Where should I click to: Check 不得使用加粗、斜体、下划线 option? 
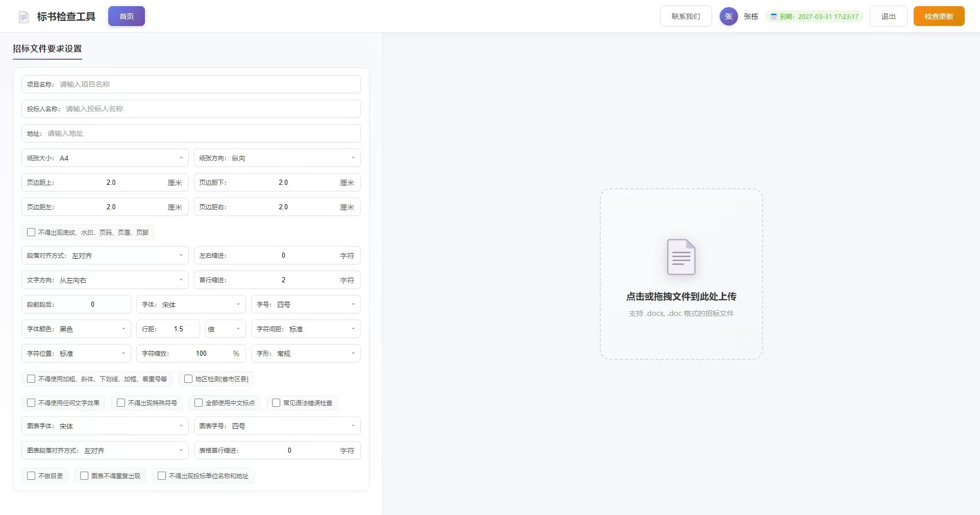(31, 379)
